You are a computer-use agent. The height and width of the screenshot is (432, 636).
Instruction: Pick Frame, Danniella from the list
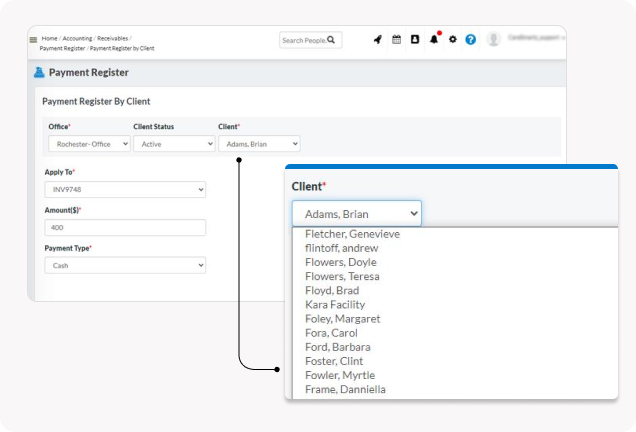345,389
